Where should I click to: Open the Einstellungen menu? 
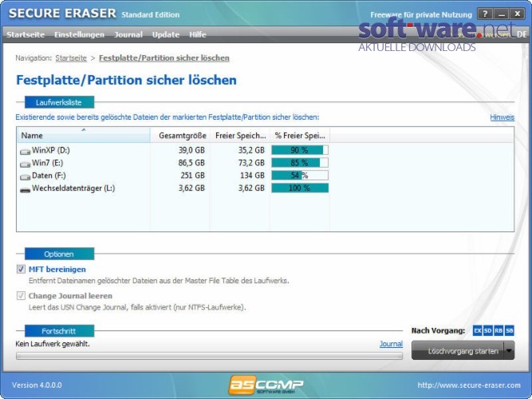point(80,34)
